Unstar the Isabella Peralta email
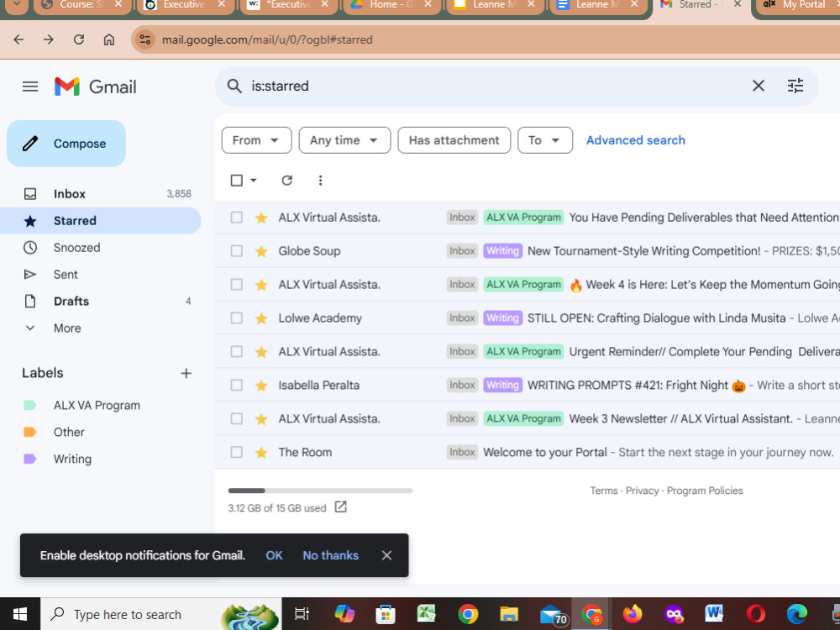Viewport: 840px width, 630px height. point(261,386)
